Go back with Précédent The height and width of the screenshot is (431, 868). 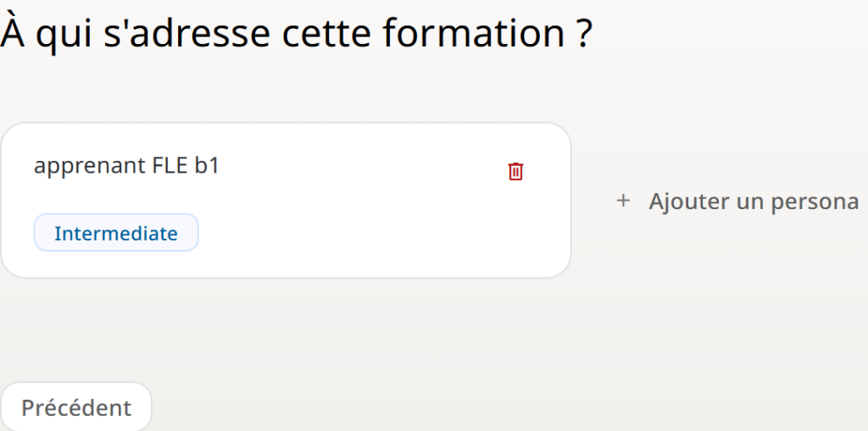(x=76, y=407)
